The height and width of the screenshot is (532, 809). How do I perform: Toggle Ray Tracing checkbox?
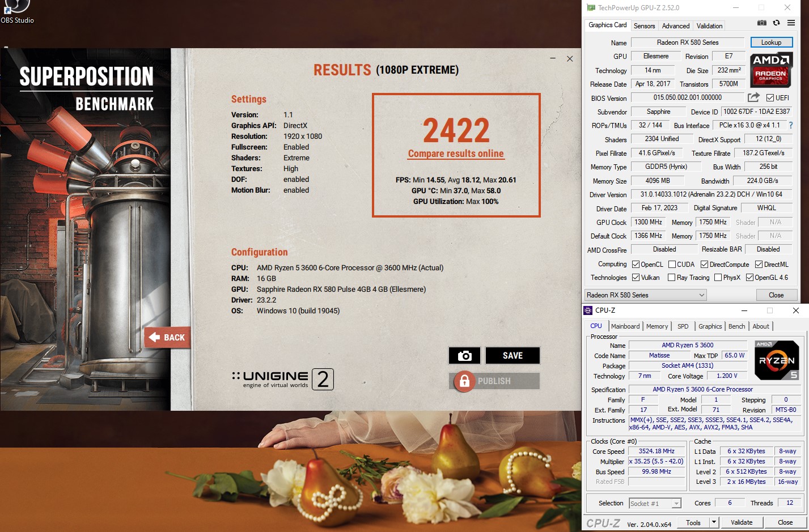pyautogui.click(x=671, y=278)
